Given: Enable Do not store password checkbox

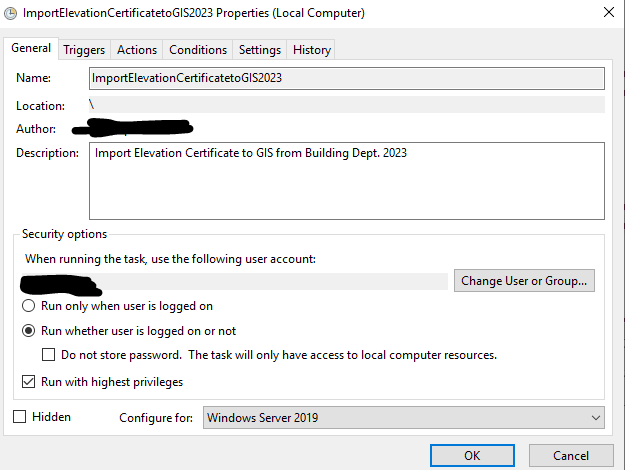Looking at the screenshot, I should coord(48,355).
